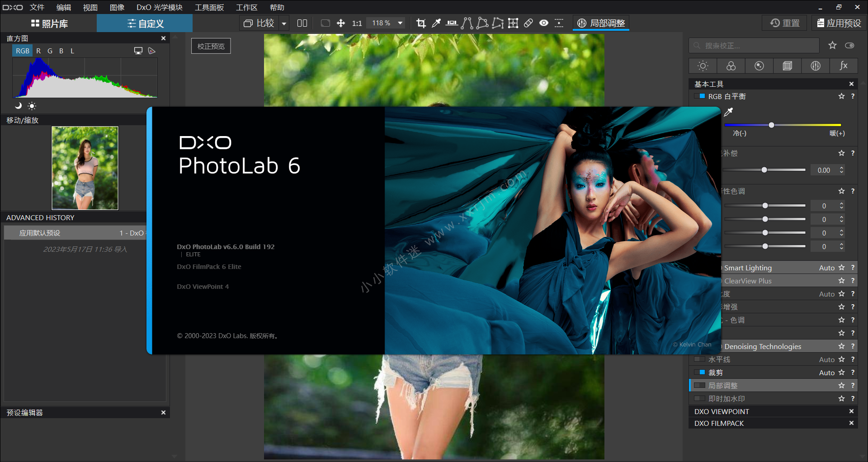
Task: Adjust the first selective tone slider
Action: coord(765,206)
